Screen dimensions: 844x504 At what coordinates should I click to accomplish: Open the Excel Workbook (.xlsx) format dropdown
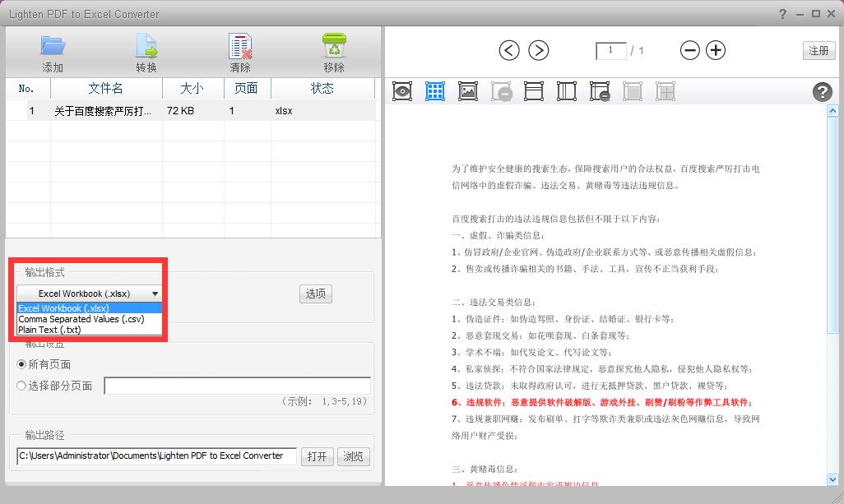tap(89, 294)
